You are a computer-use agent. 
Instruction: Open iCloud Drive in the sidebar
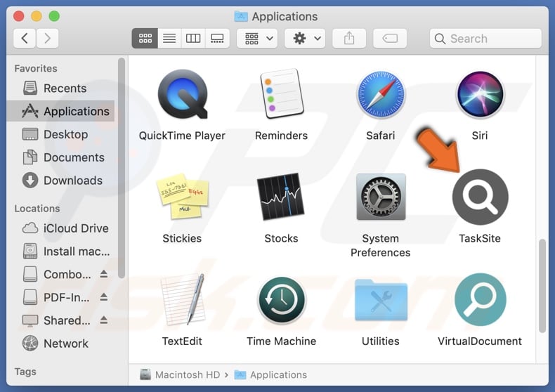[60, 228]
